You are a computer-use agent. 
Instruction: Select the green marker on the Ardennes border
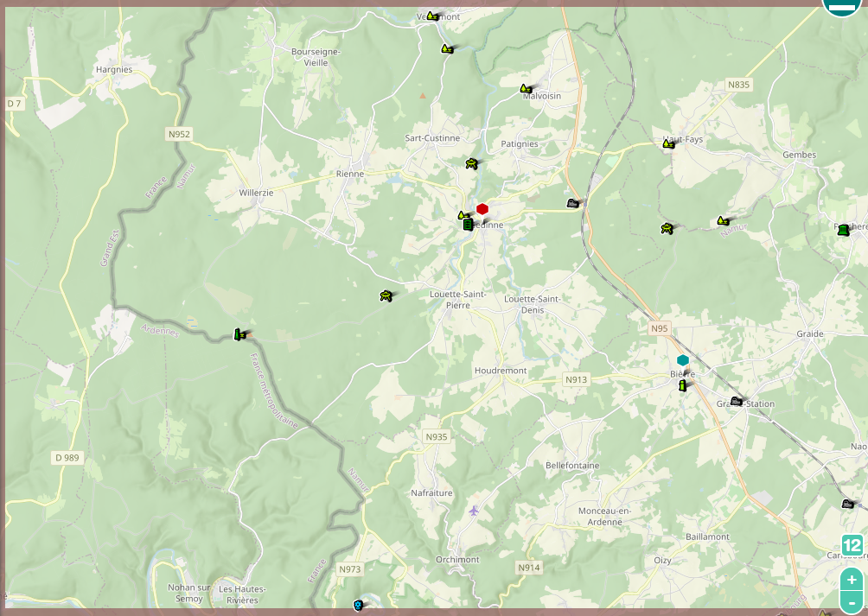click(x=239, y=334)
